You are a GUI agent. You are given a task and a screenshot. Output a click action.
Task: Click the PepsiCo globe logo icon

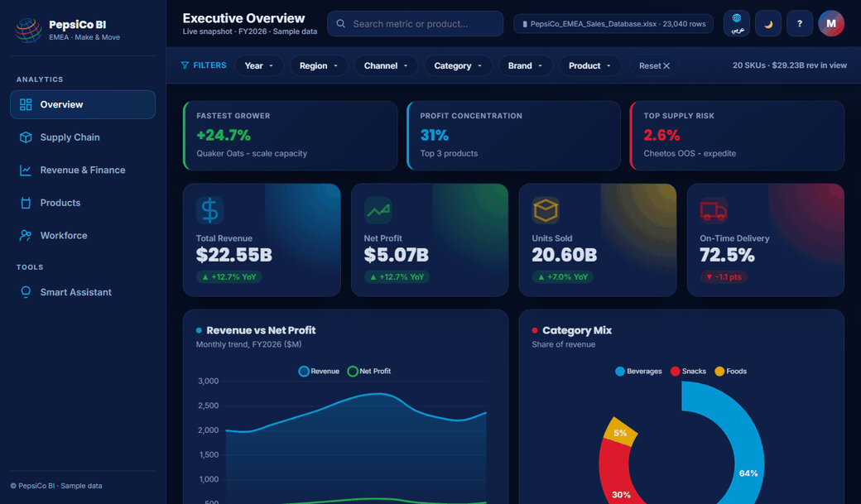[28, 30]
